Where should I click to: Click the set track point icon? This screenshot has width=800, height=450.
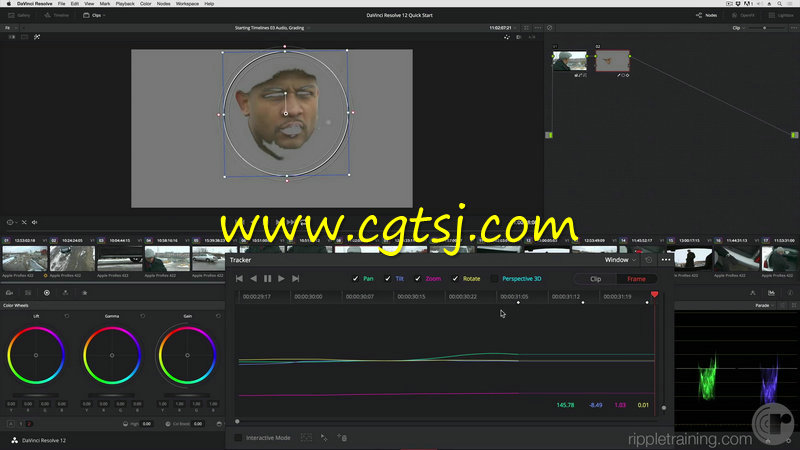[324, 438]
